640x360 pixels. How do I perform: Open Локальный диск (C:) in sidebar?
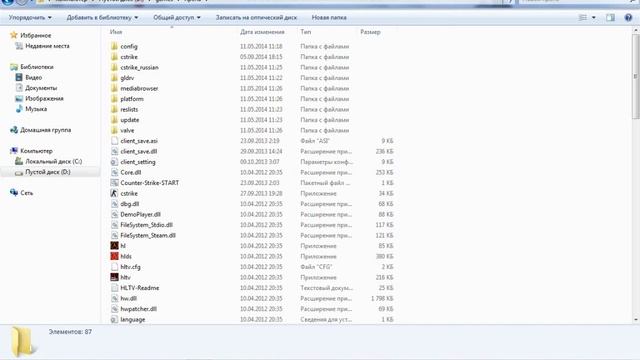click(x=53, y=162)
